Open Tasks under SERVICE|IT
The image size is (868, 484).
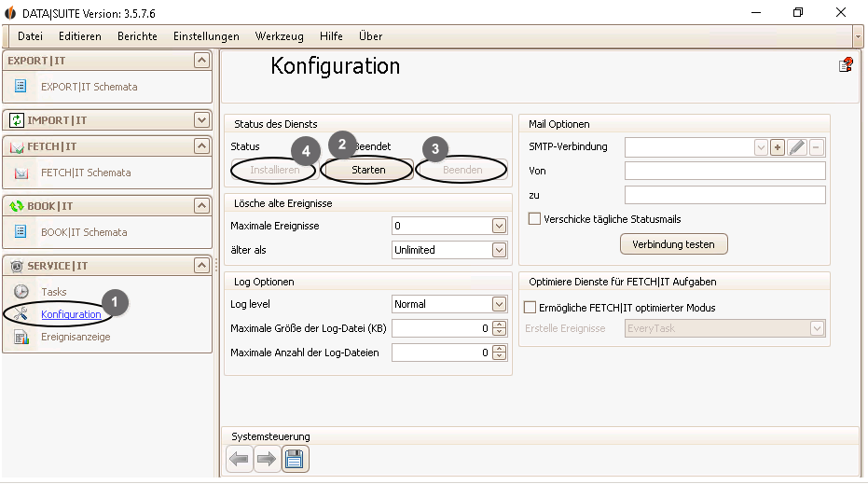tap(54, 292)
